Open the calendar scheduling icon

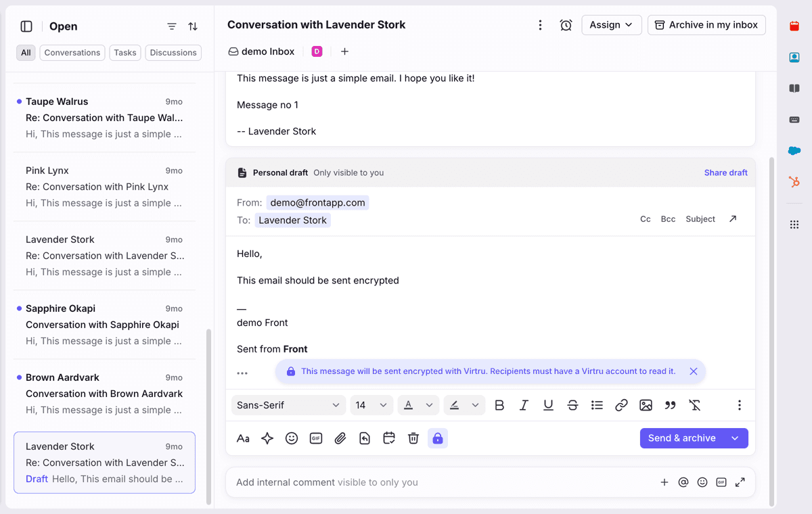click(389, 438)
